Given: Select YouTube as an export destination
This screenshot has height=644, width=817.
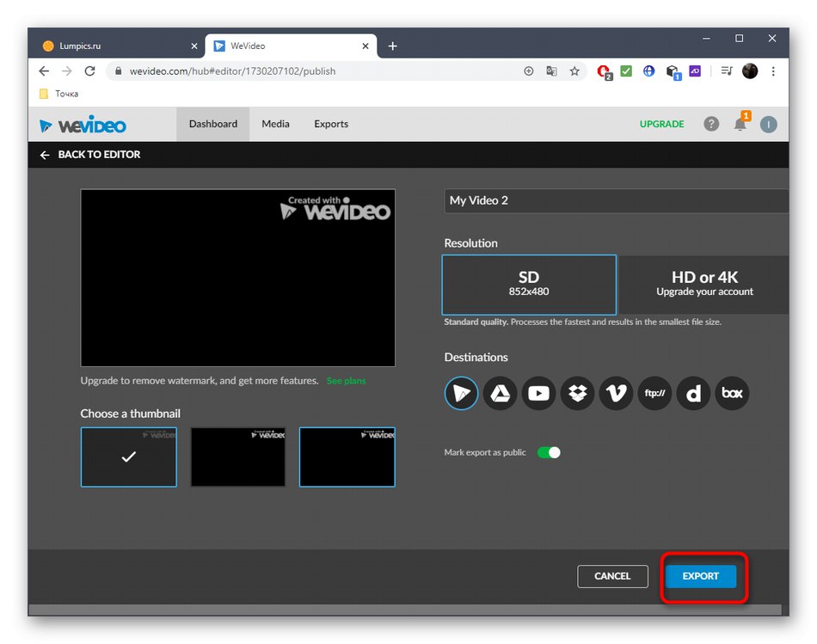Looking at the screenshot, I should point(538,393).
